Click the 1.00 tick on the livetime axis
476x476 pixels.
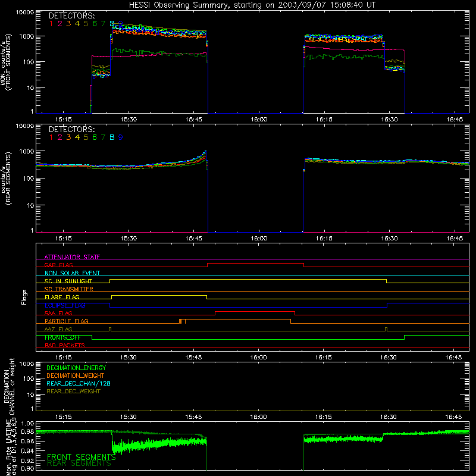(x=27, y=424)
